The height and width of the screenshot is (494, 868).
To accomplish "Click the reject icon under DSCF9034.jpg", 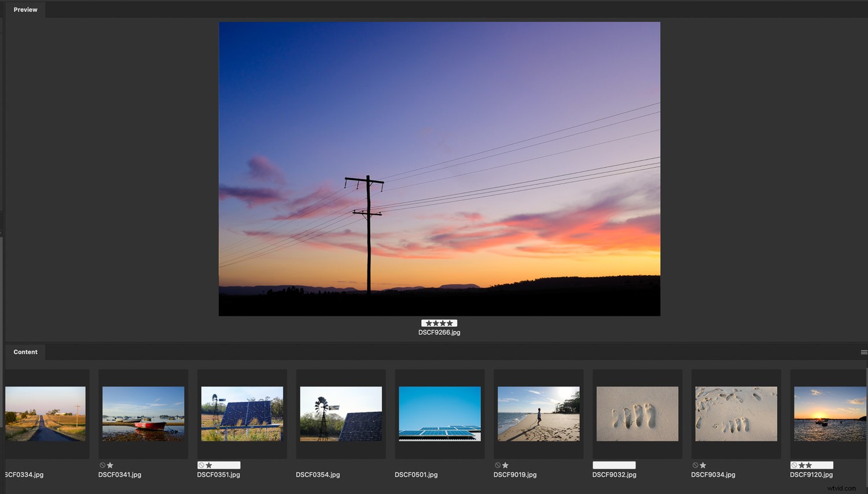I will (694, 465).
